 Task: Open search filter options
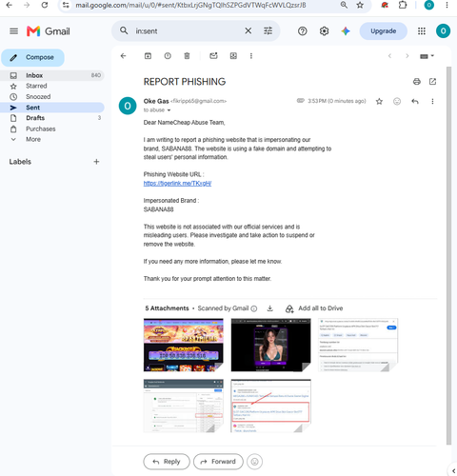(x=268, y=30)
